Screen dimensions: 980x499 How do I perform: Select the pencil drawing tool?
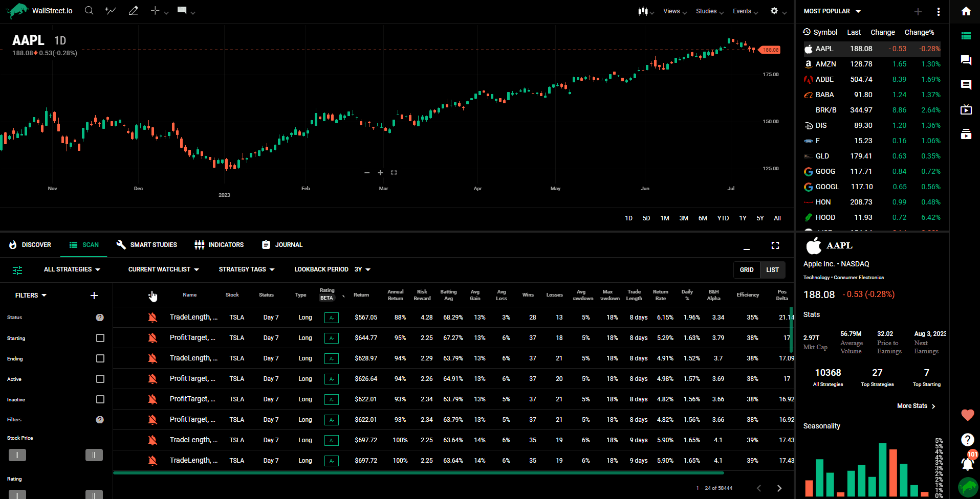coord(133,11)
